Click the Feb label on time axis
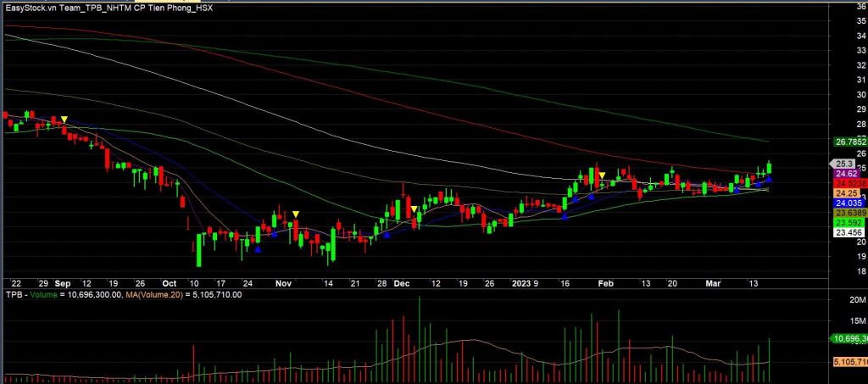Screen dimensions: 868x384 607,284
